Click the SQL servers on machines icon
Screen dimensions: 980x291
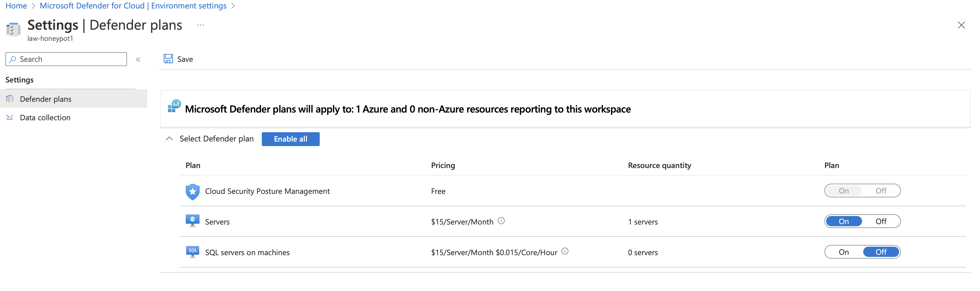click(x=192, y=252)
